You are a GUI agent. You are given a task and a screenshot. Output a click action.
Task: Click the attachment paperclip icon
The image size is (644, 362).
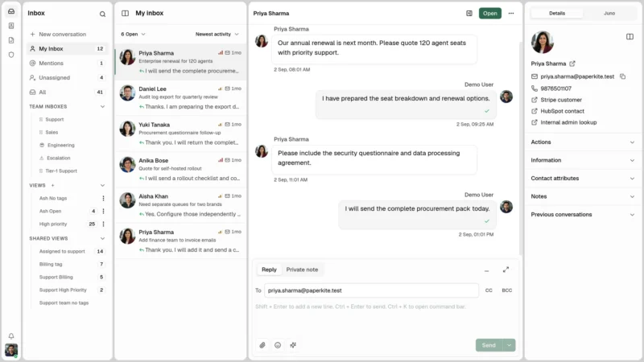[262, 345]
